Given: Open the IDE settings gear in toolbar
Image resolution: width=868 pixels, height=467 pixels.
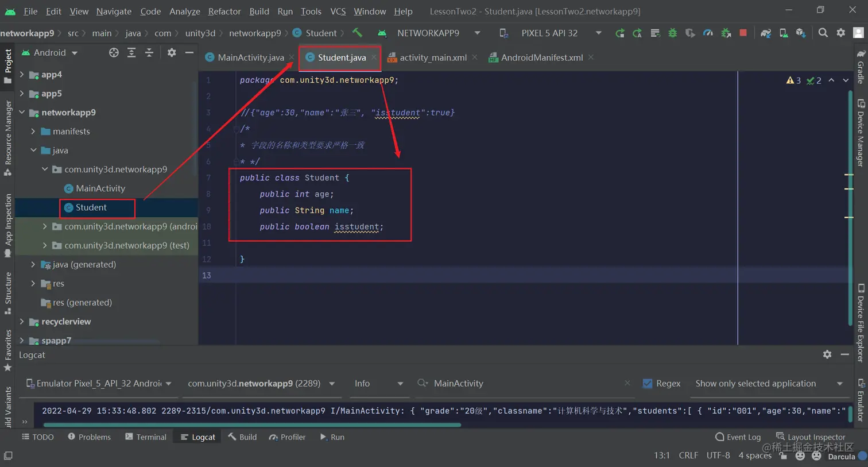Looking at the screenshot, I should tap(841, 33).
